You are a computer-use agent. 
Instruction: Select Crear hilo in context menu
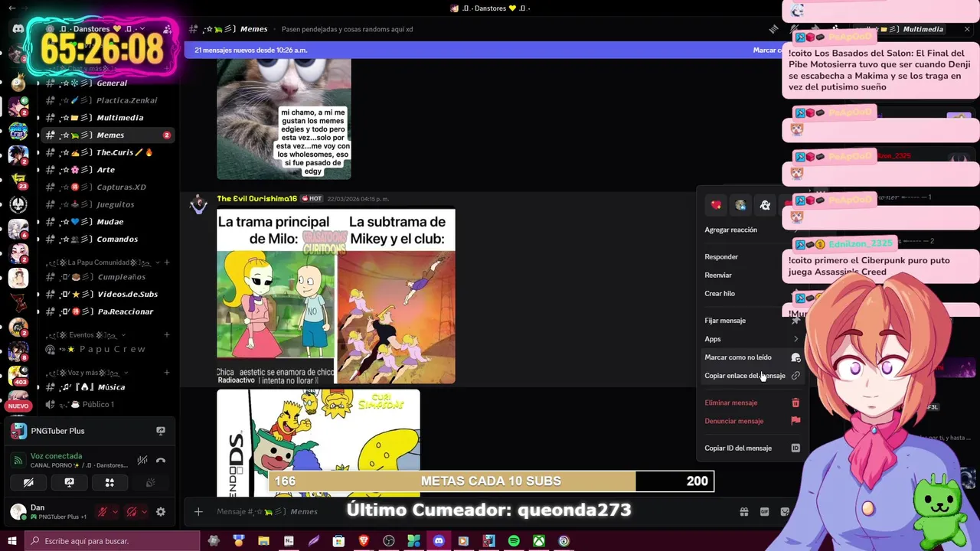tap(751, 294)
